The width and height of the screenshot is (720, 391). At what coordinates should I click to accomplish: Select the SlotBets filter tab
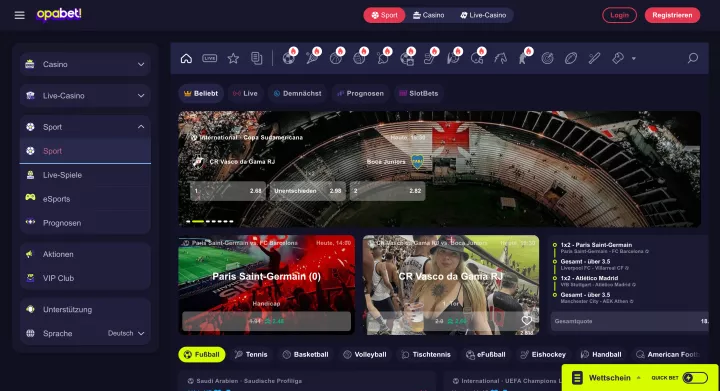(x=419, y=93)
